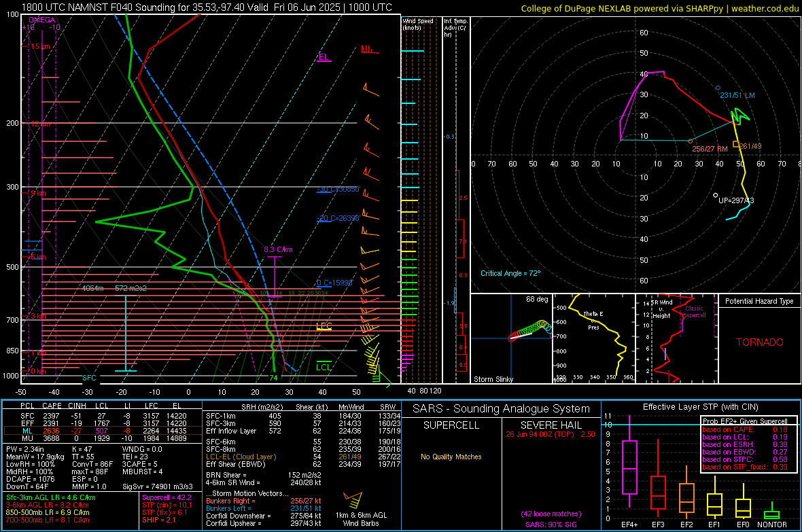
Task: Click the Bunkers Left = storm motion label
Action: (x=228, y=508)
